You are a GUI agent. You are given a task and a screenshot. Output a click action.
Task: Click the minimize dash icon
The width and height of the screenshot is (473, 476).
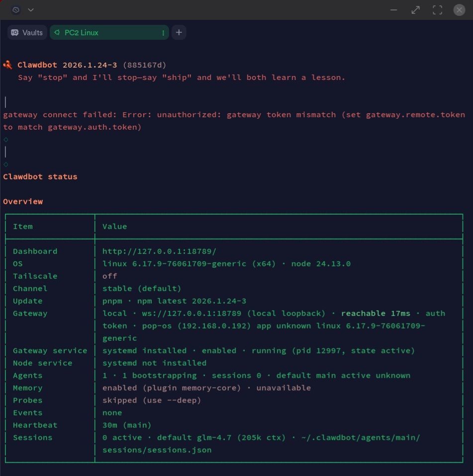pyautogui.click(x=393, y=9)
